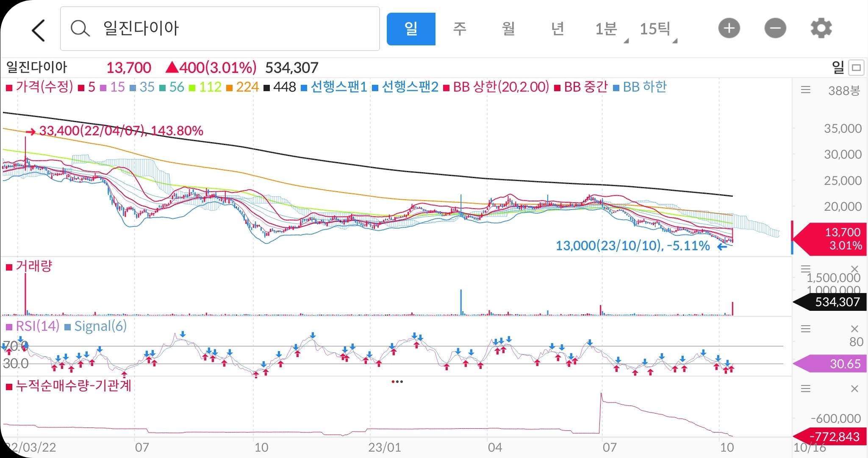
Task: Click the 23/01 date axis label
Action: coord(384,448)
